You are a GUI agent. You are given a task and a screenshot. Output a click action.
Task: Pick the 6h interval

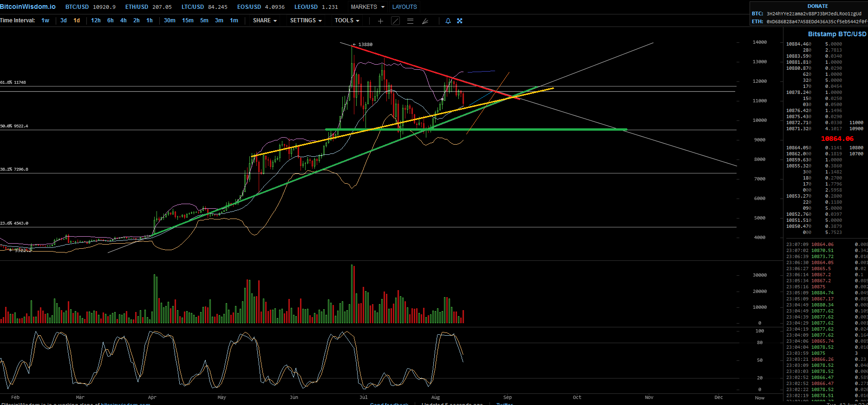click(111, 20)
